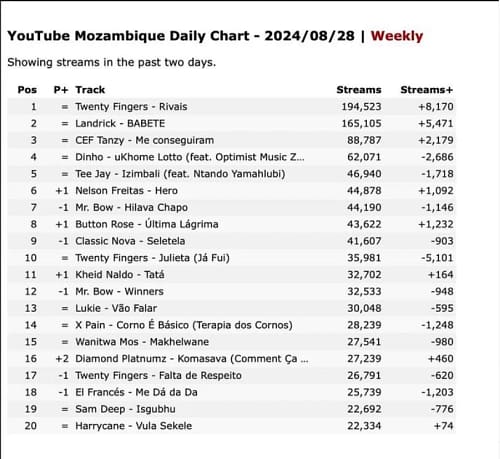The height and width of the screenshot is (459, 500).
Task: Click Harrycane - Vula Sekele entry
Action: (133, 426)
